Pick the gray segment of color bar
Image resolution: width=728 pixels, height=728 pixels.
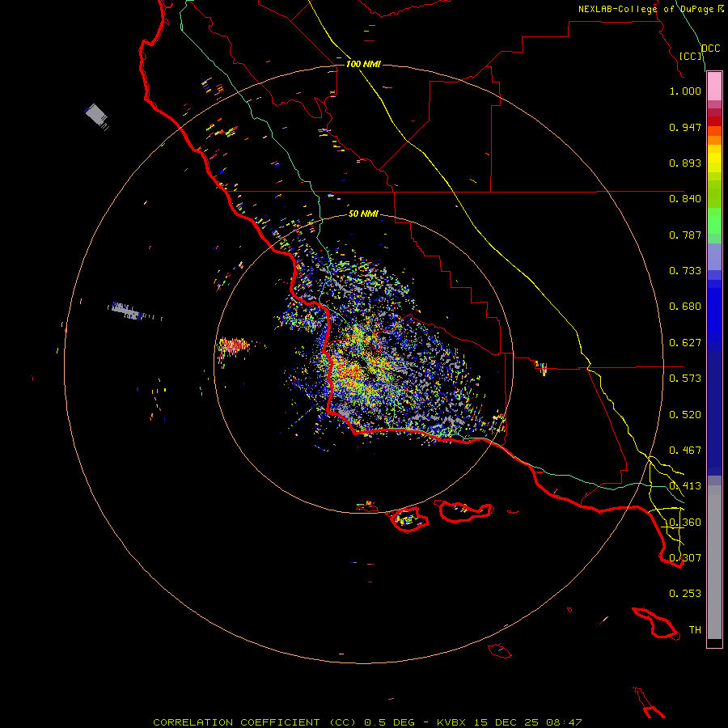pyautogui.click(x=714, y=562)
